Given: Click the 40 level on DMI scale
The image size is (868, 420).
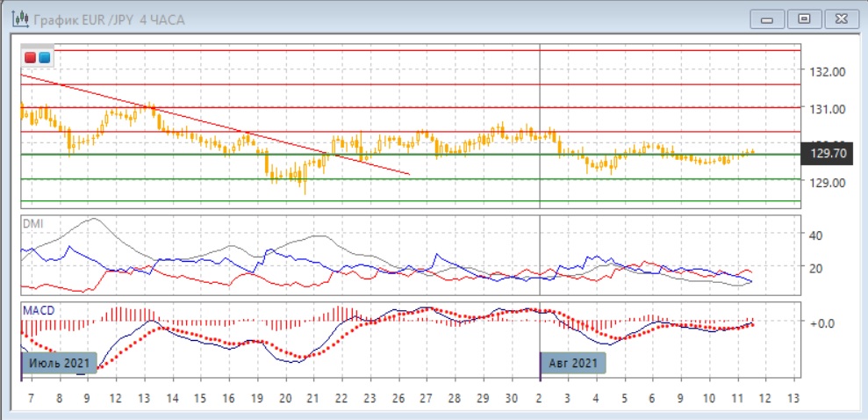Looking at the screenshot, I should pyautogui.click(x=814, y=235).
